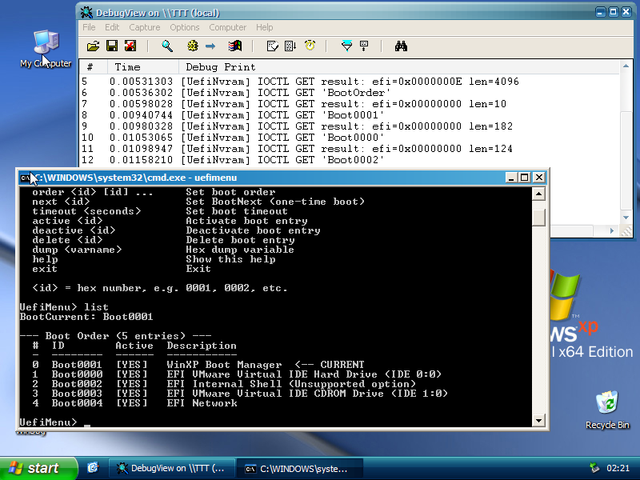
Task: Click the cmd.exe title bar text
Action: pyautogui.click(x=136, y=178)
